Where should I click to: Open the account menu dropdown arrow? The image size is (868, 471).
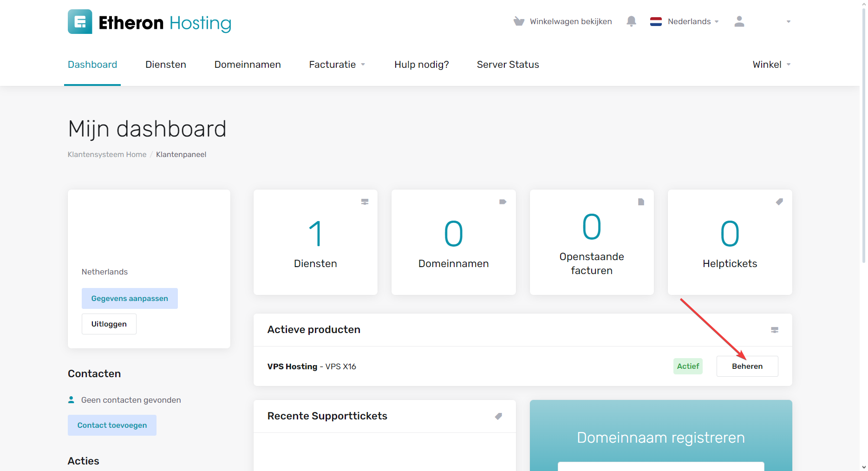point(788,22)
